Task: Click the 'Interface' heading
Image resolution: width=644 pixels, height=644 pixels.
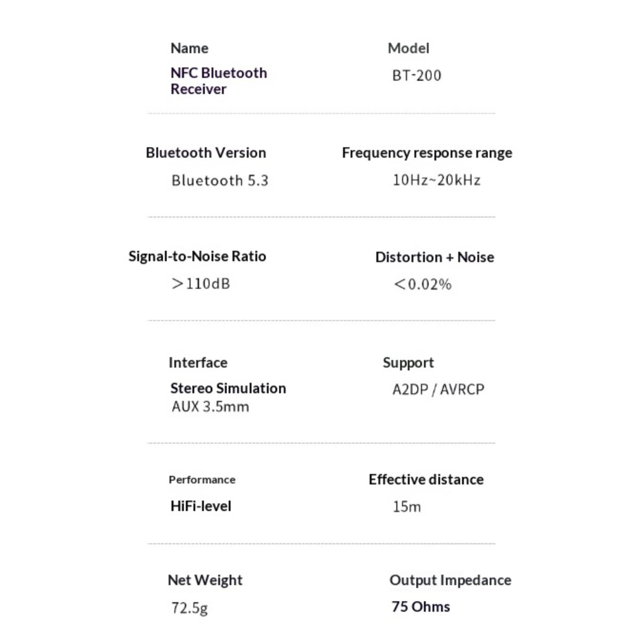Action: click(198, 363)
